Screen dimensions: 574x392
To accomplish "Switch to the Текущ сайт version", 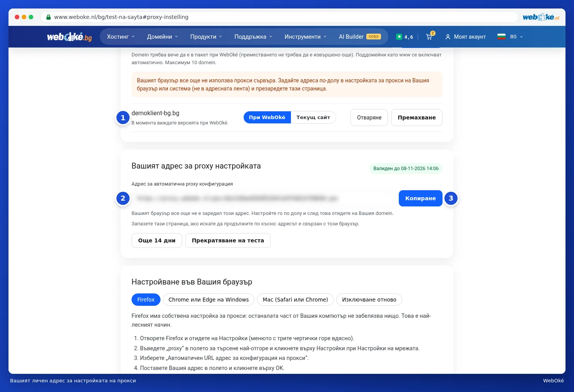I will [313, 118].
